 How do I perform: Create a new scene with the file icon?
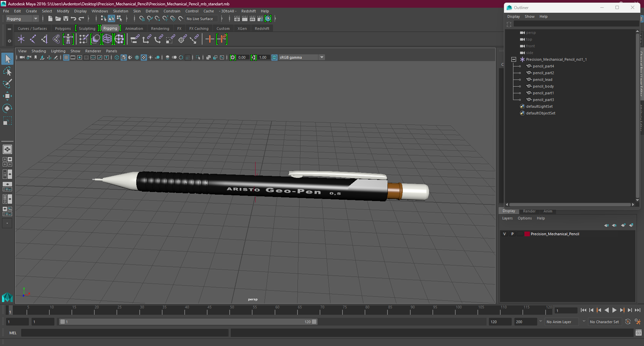50,19
